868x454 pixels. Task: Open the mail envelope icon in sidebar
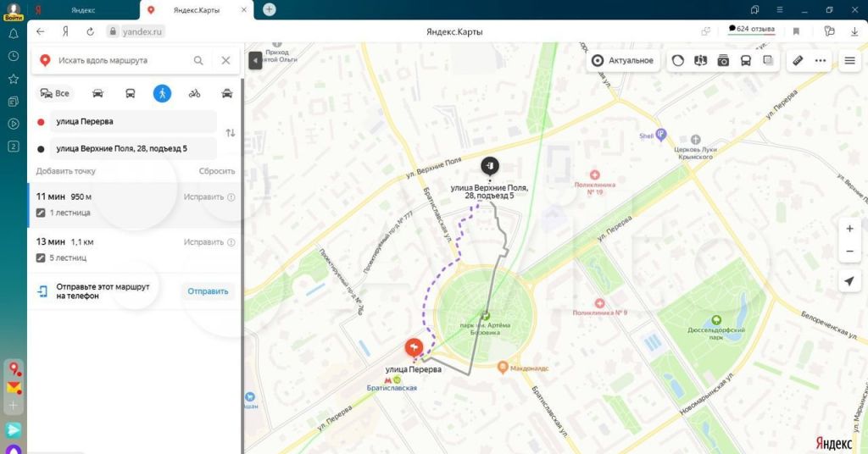[x=14, y=388]
